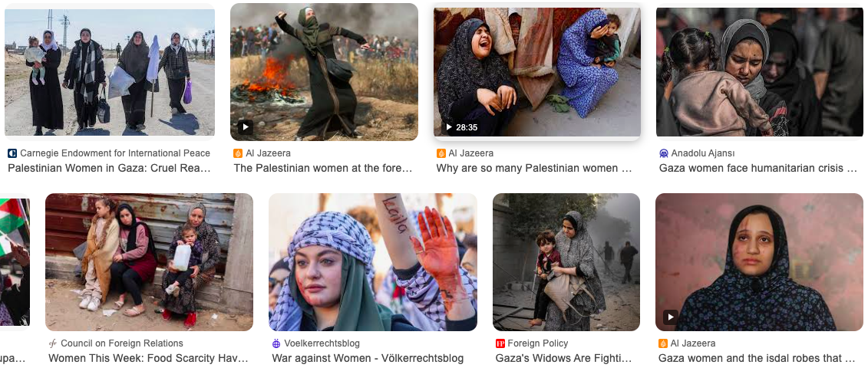Click Al Jazeera favicon beside 'Why are so many Palestinian'
868x381 pixels.
pos(441,153)
